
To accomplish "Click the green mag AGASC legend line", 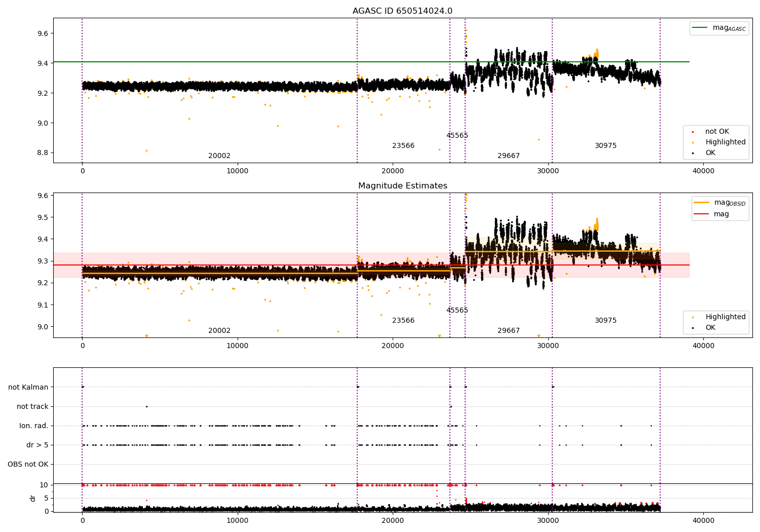I will [700, 27].
